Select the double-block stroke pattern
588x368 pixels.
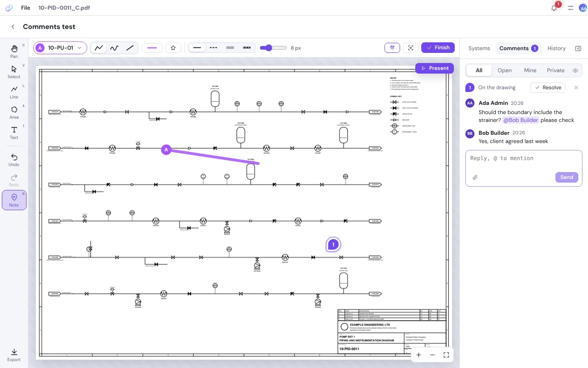coord(247,48)
